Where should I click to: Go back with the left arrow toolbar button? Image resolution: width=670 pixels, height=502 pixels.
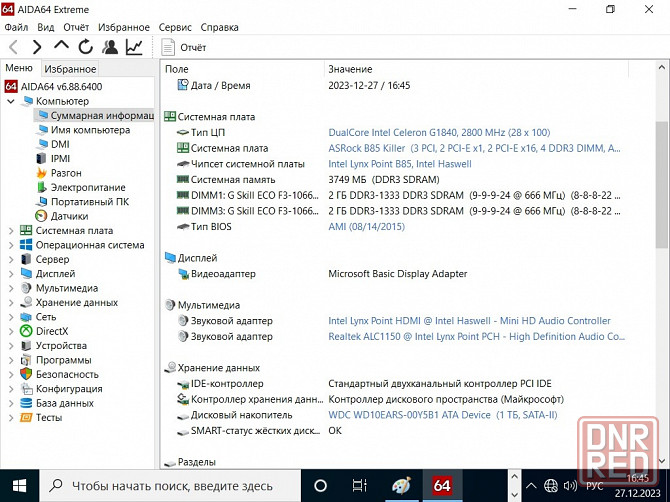(x=13, y=47)
